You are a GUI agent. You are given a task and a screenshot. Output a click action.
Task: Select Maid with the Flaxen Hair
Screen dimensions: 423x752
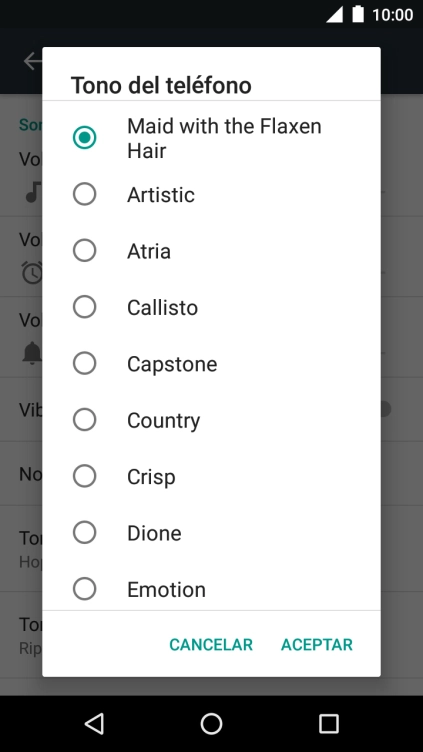click(212, 138)
